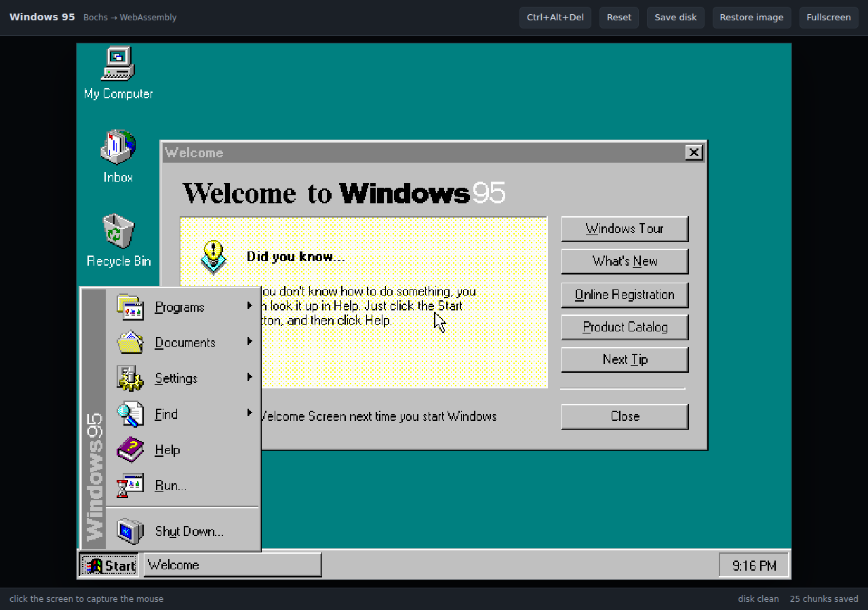Viewport: 868px width, 610px height.
Task: Select the Welcome taskbar button
Action: coord(233,565)
